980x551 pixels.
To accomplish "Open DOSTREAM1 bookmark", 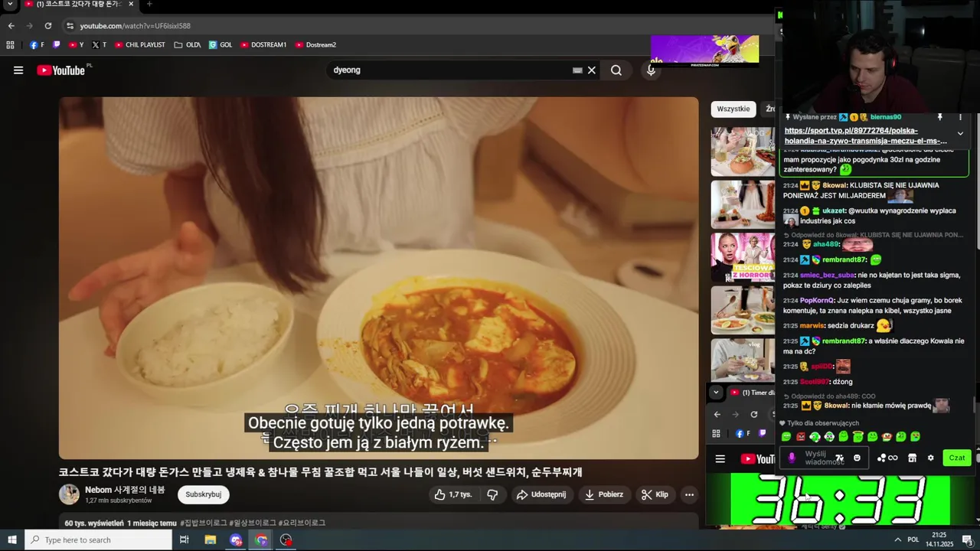I will pos(263,45).
